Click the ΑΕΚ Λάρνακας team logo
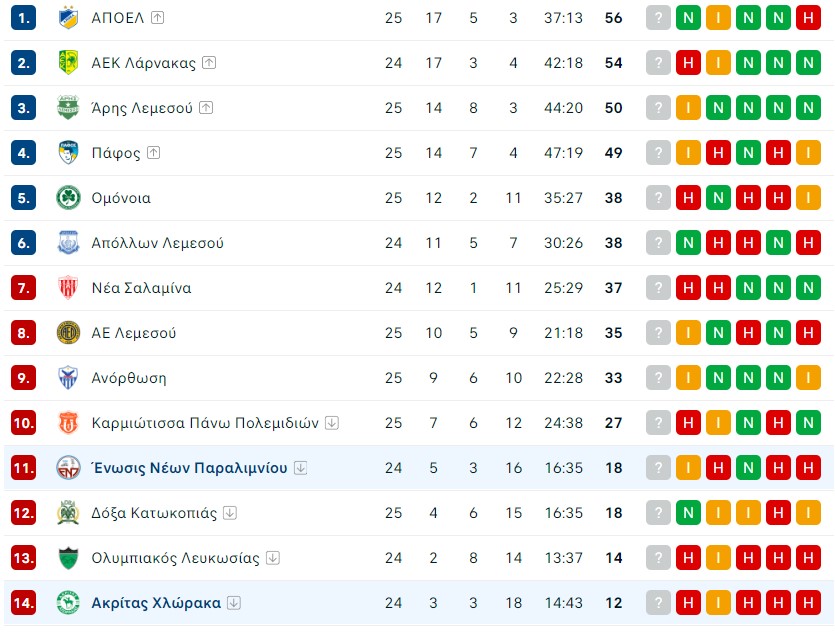Screen dimensions: 835x633 68,63
